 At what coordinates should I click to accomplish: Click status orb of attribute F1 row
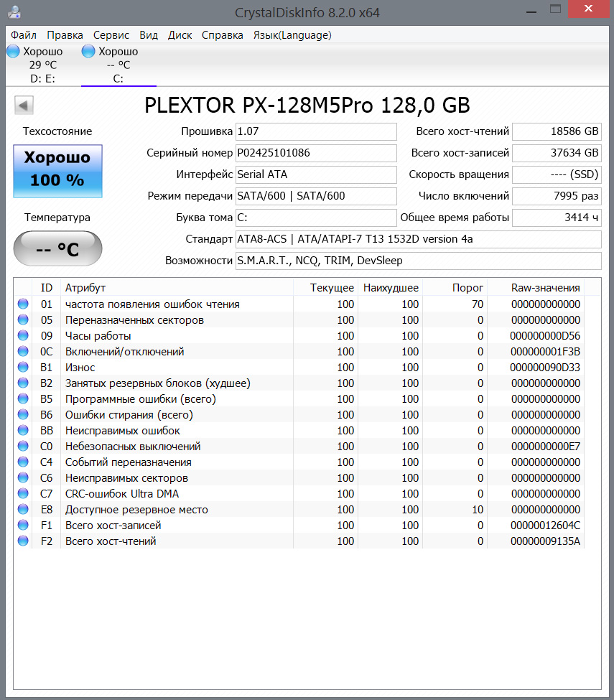coord(23,525)
